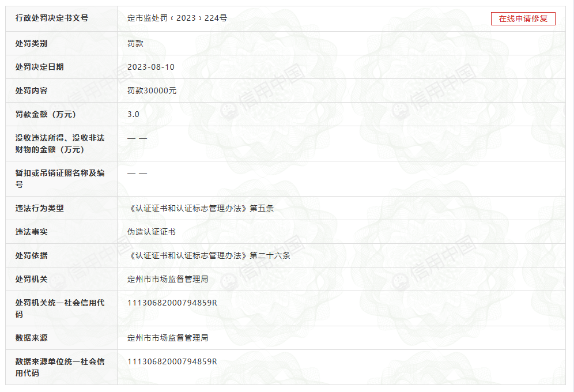
Task: Select the 行政处罚决定书文号 label
Action: point(52,18)
